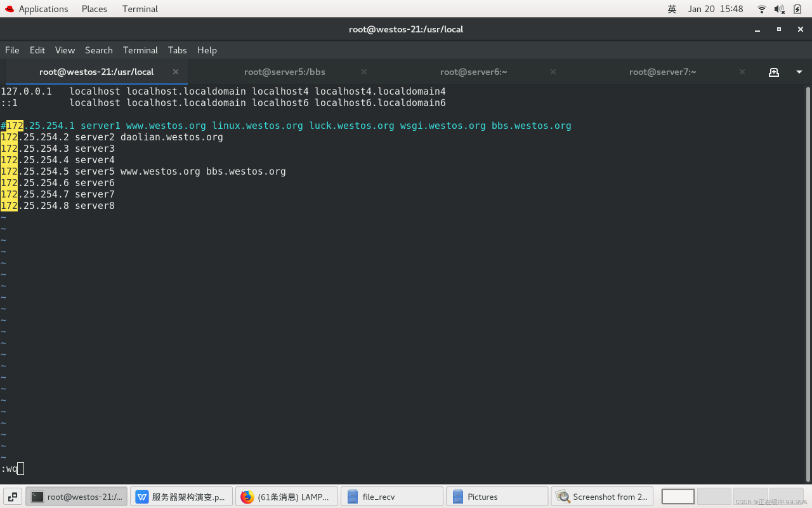812x508 pixels.
Task: Switch to the root@server5:/bbs tab
Action: click(285, 72)
